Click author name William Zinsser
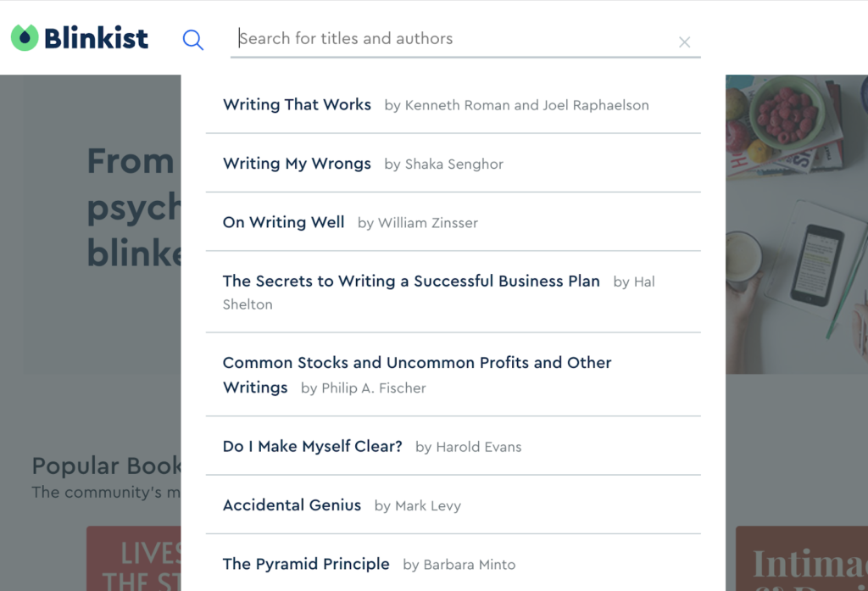This screenshot has height=591, width=868. tap(427, 223)
